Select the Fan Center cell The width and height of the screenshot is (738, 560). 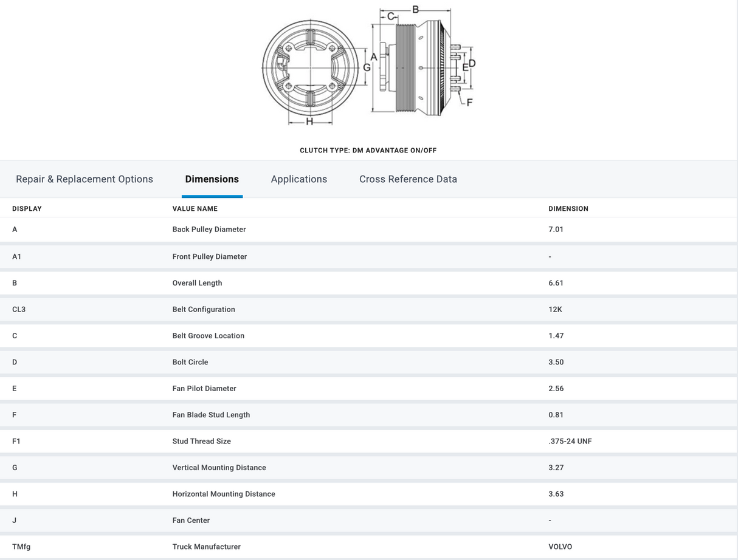(191, 521)
